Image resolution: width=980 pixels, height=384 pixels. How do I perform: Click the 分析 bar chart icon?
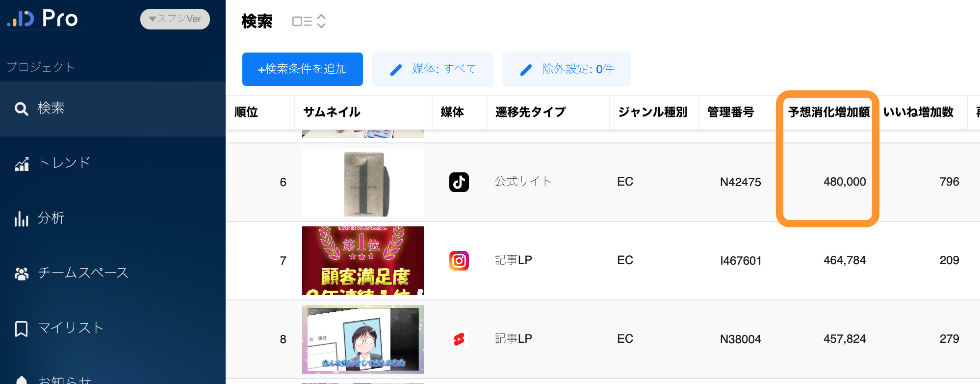21,219
